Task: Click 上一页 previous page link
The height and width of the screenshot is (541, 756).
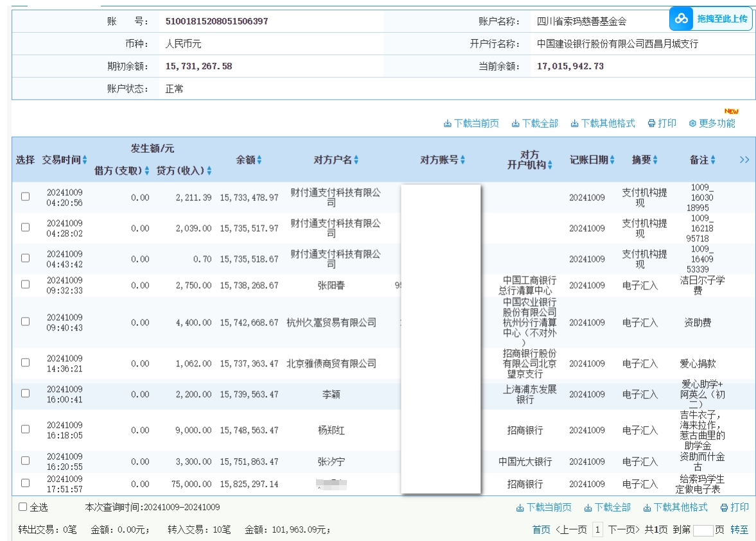Action: click(x=572, y=530)
